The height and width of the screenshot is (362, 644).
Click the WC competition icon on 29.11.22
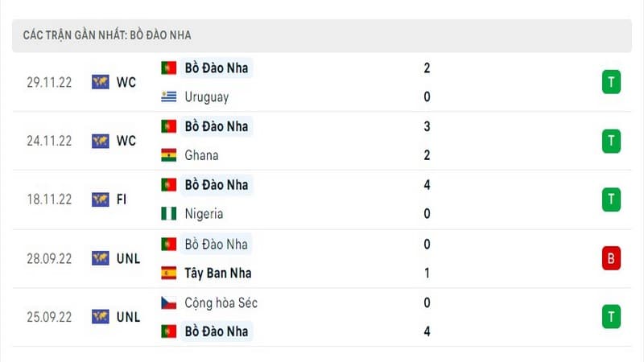pos(100,82)
